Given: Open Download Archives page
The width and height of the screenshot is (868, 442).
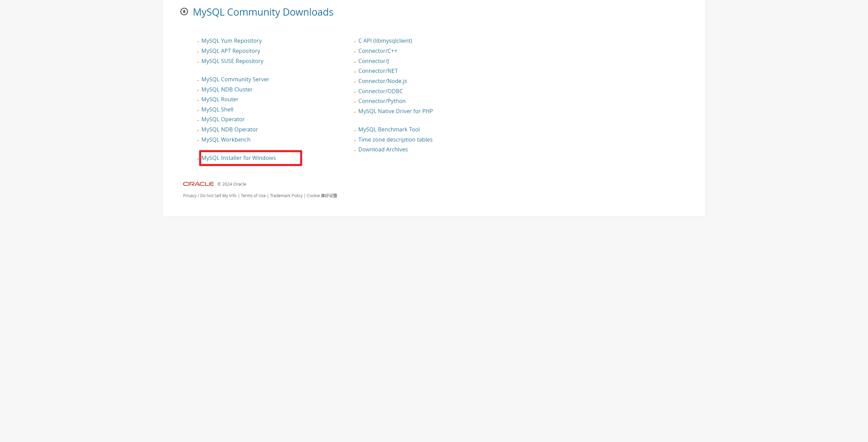Looking at the screenshot, I should click(x=383, y=150).
